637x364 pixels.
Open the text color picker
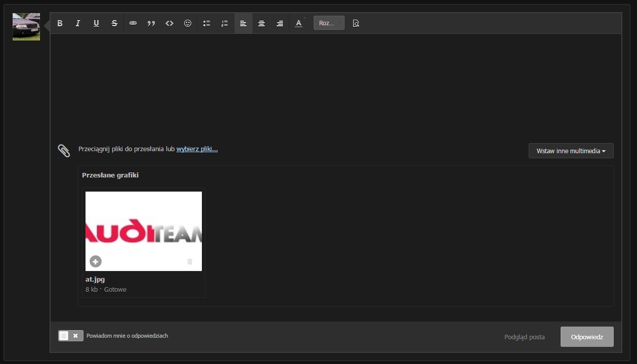point(299,23)
